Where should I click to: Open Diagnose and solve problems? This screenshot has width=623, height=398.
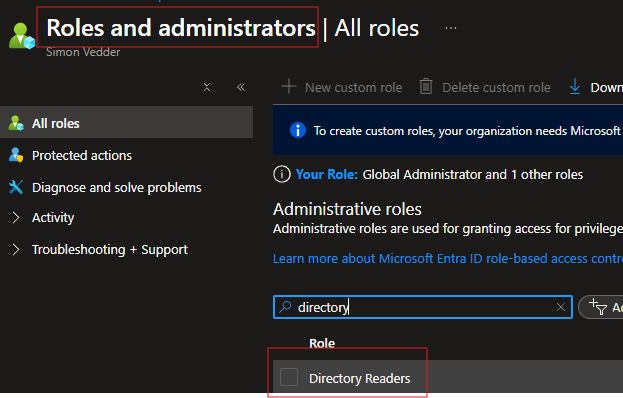tap(116, 187)
